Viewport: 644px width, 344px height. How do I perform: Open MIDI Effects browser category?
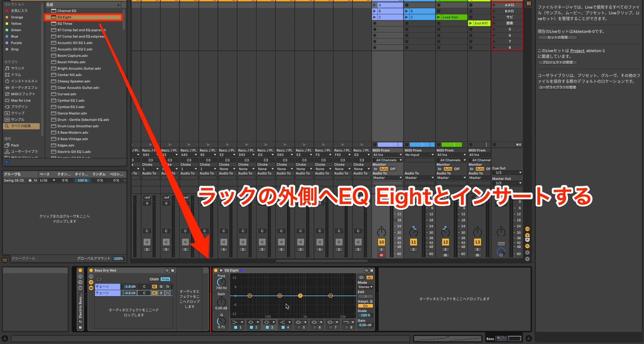[x=23, y=94]
